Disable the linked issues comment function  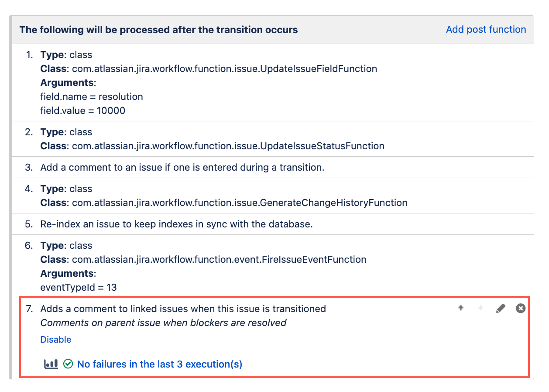click(56, 339)
